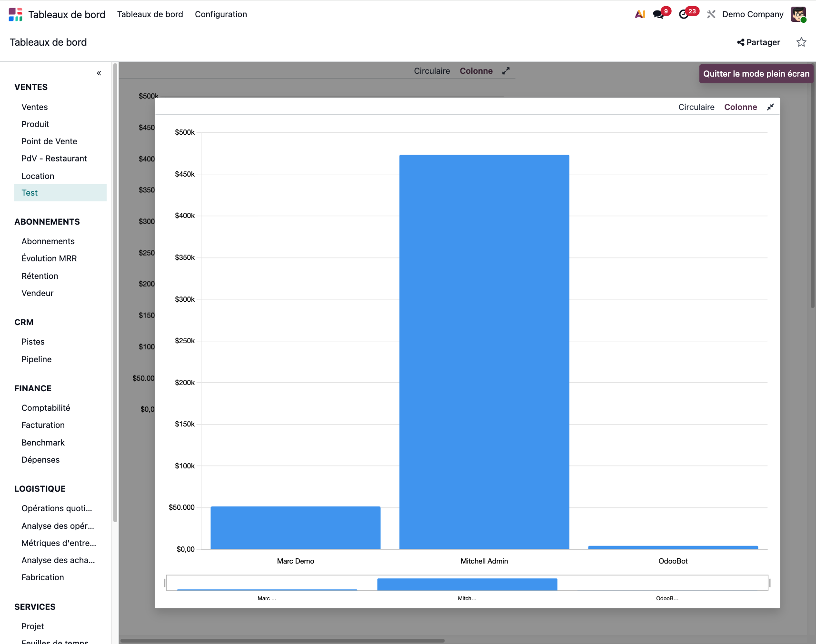The width and height of the screenshot is (816, 644).
Task: Open the Évolution MRR dashboard
Action: coord(49,258)
